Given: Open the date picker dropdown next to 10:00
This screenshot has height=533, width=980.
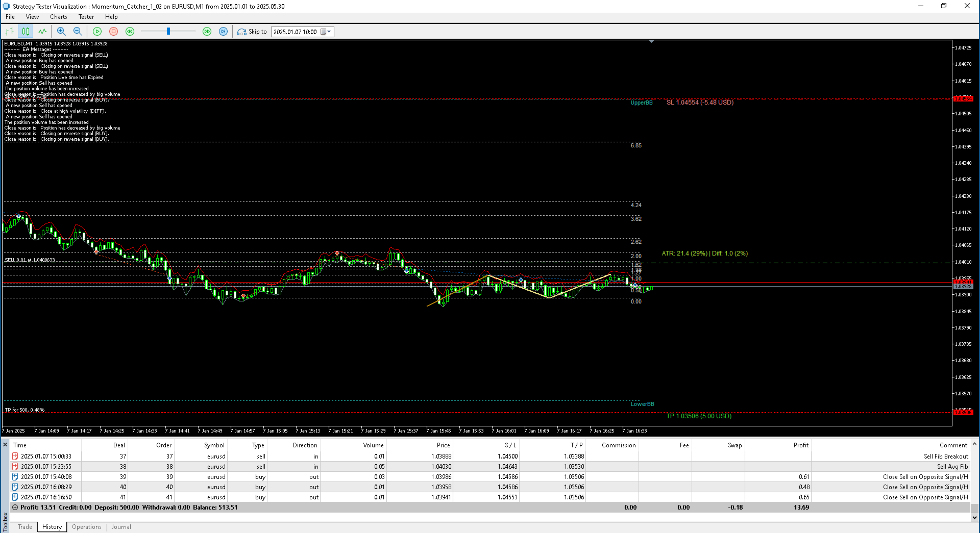Looking at the screenshot, I should [329, 31].
